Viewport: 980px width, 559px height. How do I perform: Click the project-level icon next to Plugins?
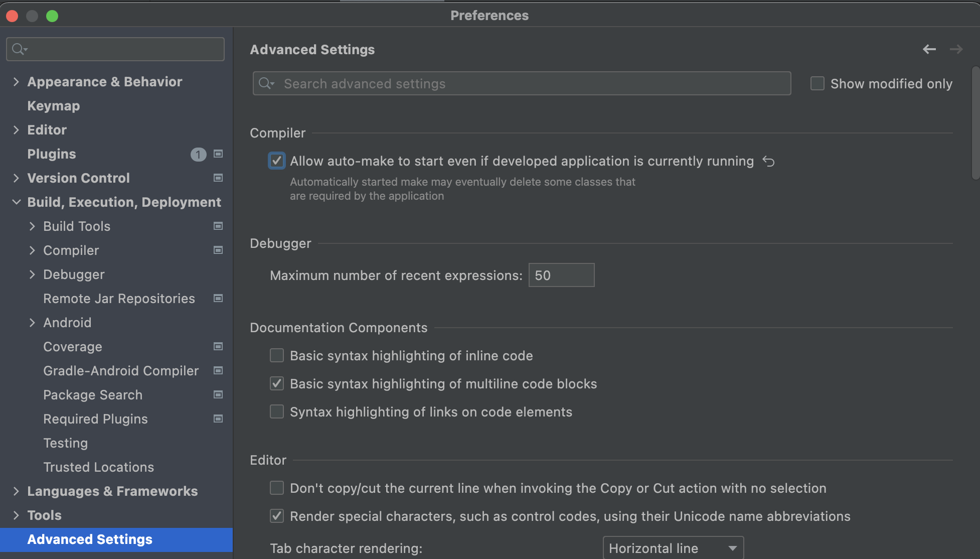(x=218, y=154)
